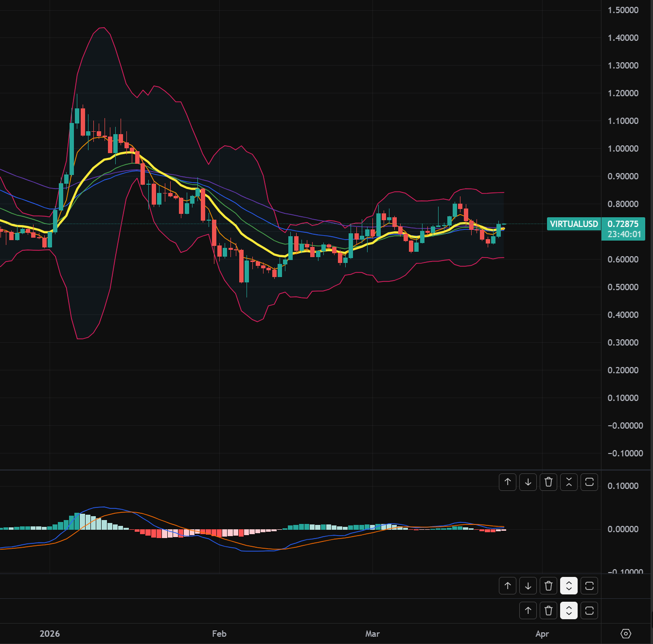
Task: Move the MACD pane down
Action: pos(528,482)
